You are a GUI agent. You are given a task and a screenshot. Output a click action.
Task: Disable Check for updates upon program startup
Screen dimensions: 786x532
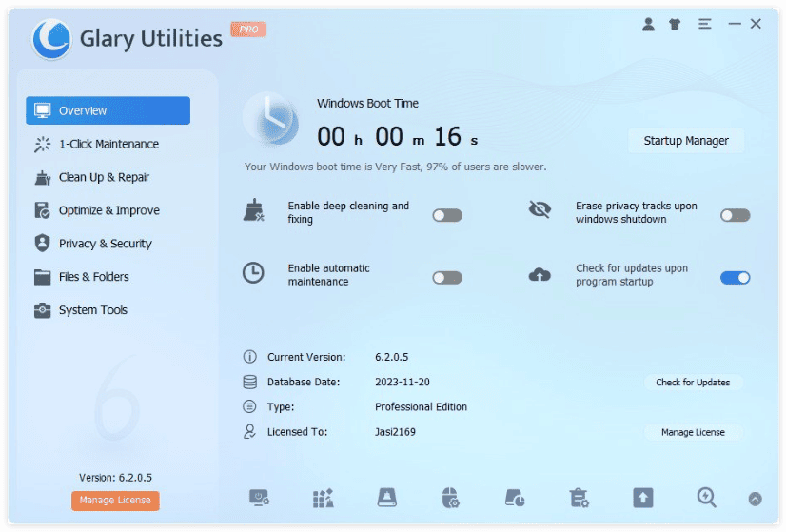tap(735, 278)
